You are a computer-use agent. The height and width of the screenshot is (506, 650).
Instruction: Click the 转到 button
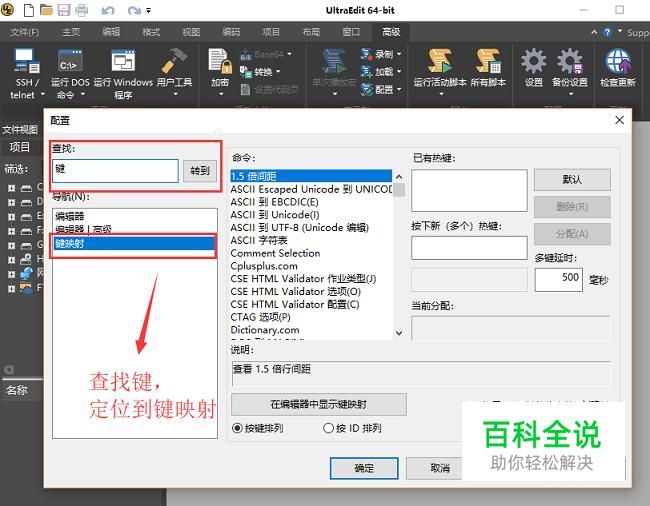pyautogui.click(x=200, y=171)
